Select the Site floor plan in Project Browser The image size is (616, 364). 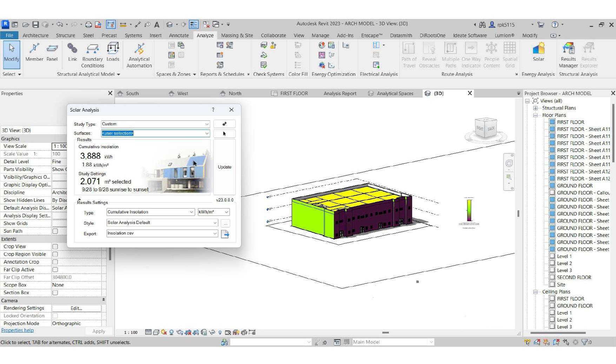(561, 285)
